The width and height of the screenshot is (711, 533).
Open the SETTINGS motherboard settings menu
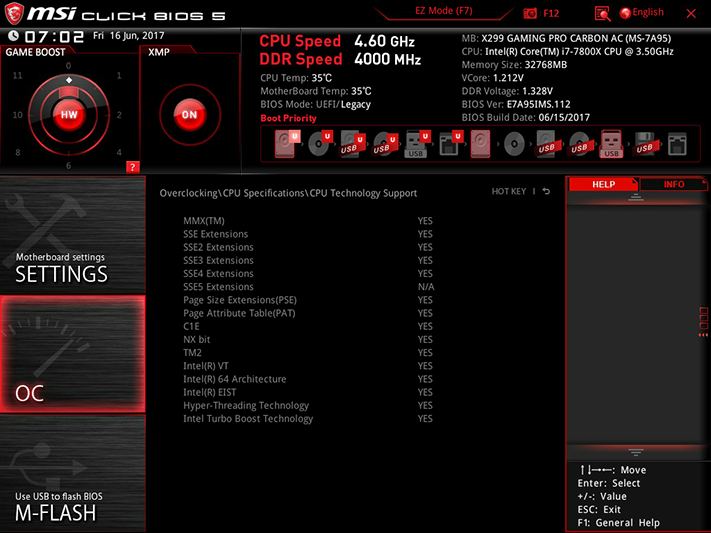point(73,235)
